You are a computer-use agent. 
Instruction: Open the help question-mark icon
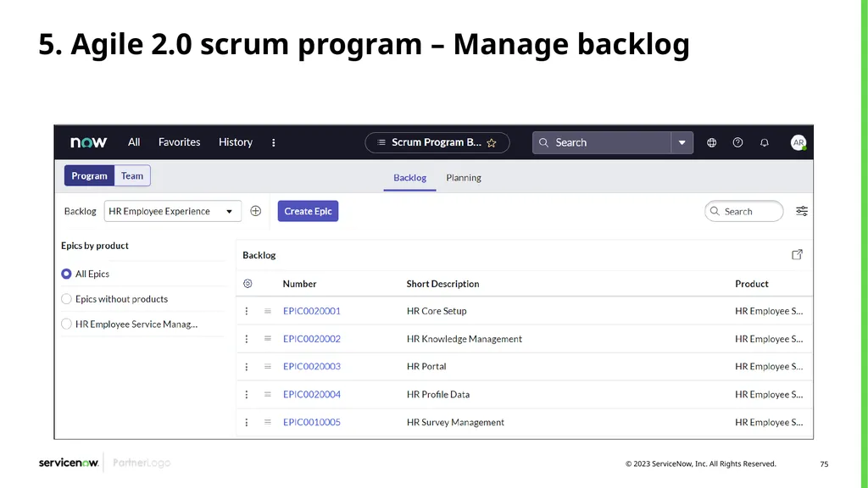pyautogui.click(x=738, y=142)
